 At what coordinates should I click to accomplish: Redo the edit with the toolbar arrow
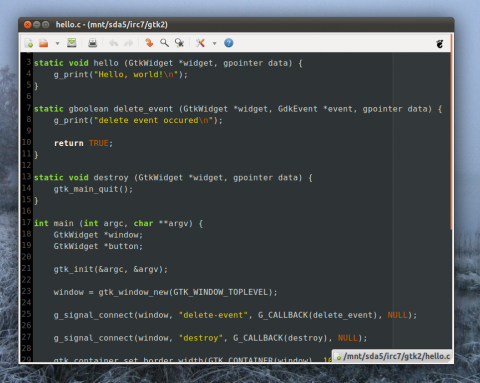pos(129,43)
